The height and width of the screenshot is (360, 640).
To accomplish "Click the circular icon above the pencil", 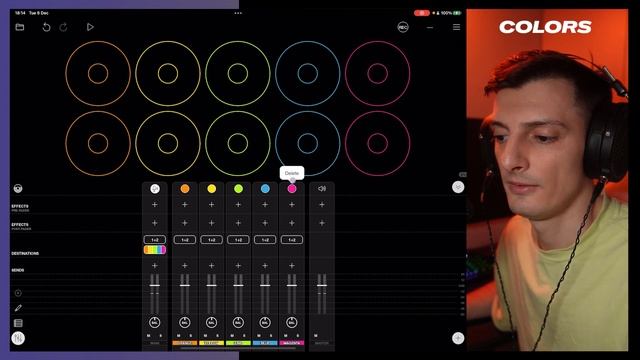I will pos(18,293).
